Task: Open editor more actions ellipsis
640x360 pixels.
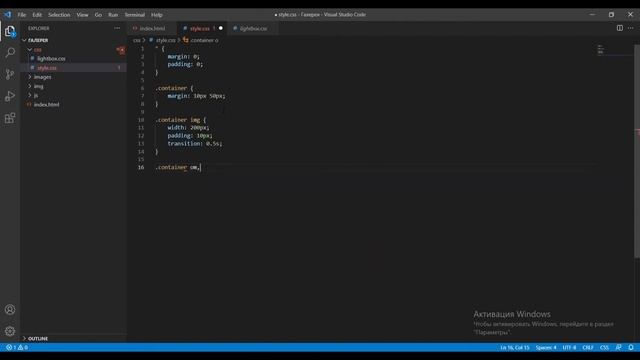Action: coord(631,28)
